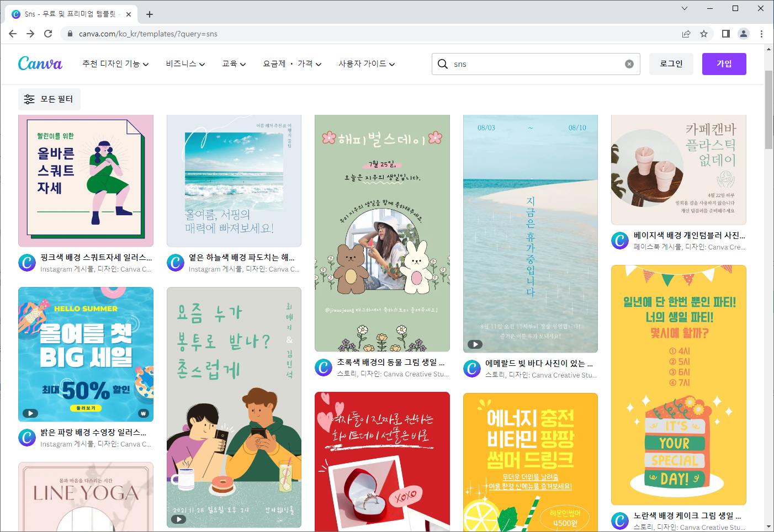Open the Chrome three-dot menu
Image resolution: width=774 pixels, height=532 pixels.
click(x=761, y=34)
